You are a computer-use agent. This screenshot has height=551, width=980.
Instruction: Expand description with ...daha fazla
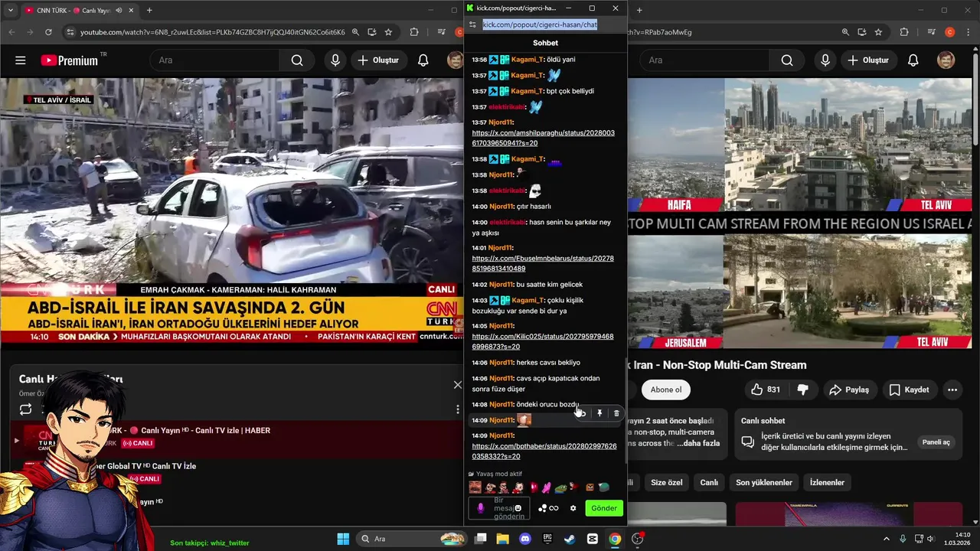pyautogui.click(x=698, y=443)
